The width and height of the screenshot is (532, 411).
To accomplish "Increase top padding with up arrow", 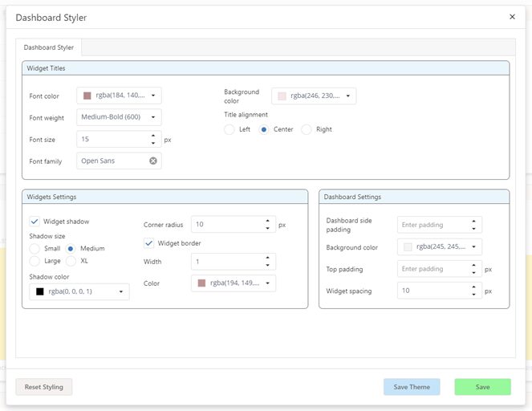I will [x=473, y=266].
